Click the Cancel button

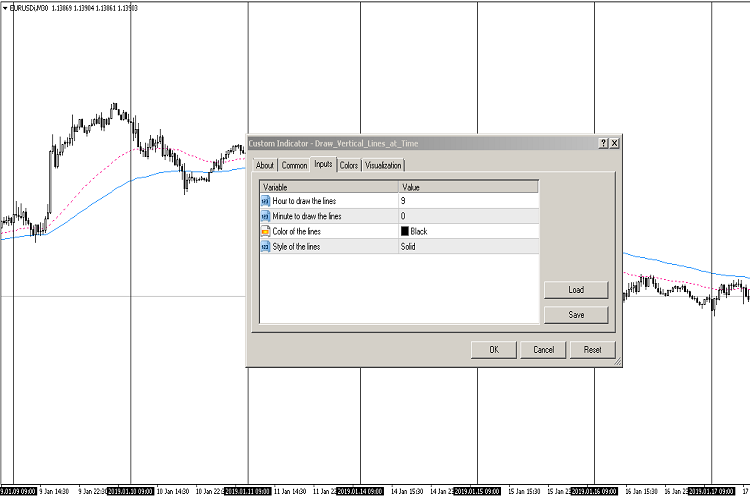click(543, 350)
